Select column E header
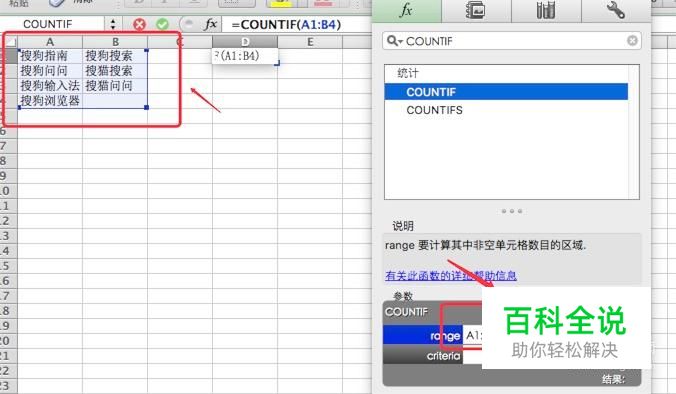The width and height of the screenshot is (676, 394). [x=310, y=42]
